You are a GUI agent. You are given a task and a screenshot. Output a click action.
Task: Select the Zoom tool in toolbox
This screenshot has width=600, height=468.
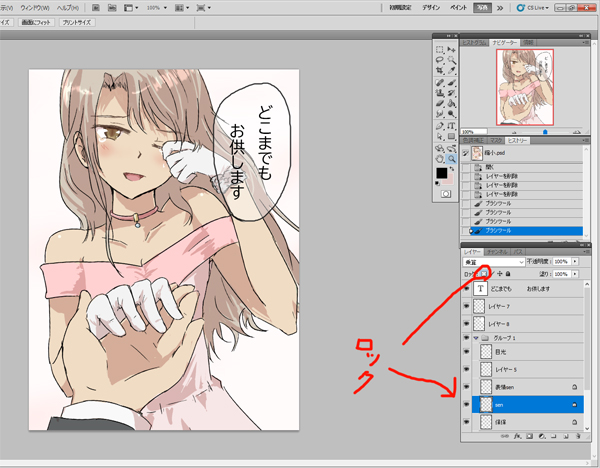pos(452,158)
